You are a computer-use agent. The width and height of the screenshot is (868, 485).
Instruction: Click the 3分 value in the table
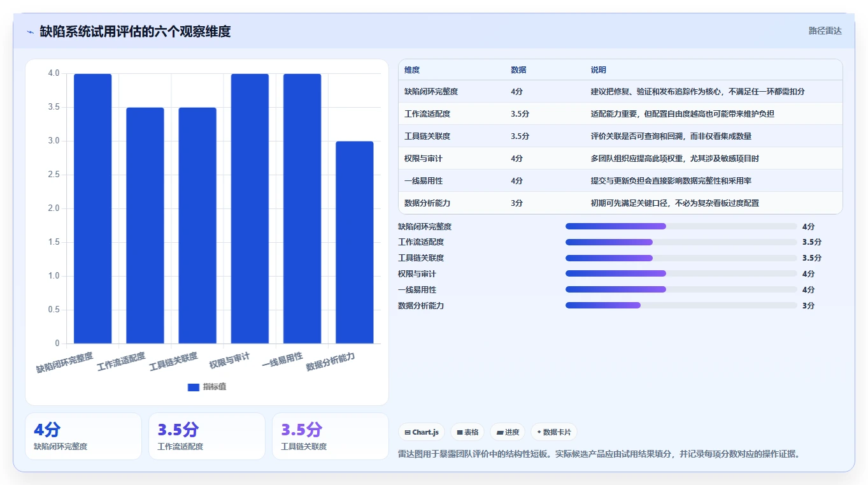(x=516, y=203)
